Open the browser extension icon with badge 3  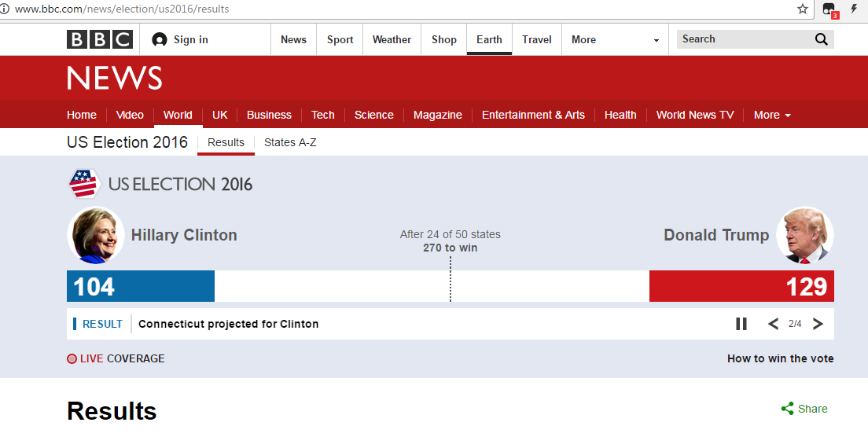[829, 10]
